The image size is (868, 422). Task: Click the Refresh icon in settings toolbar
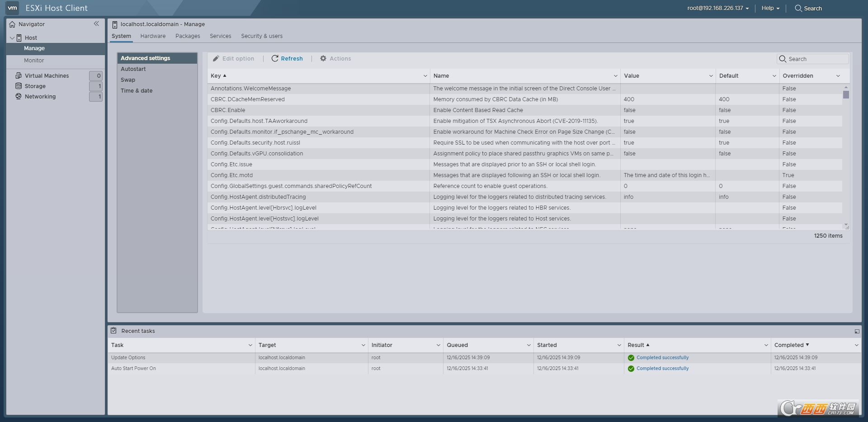pos(274,58)
